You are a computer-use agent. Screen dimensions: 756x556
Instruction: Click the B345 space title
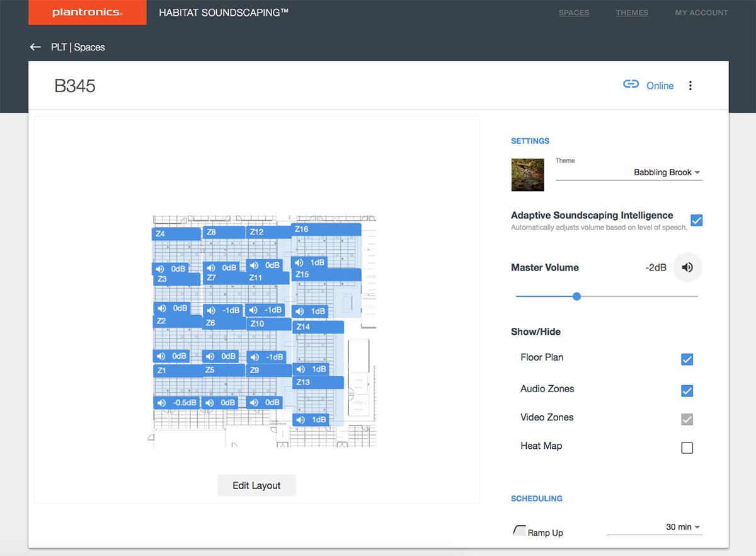click(x=75, y=86)
